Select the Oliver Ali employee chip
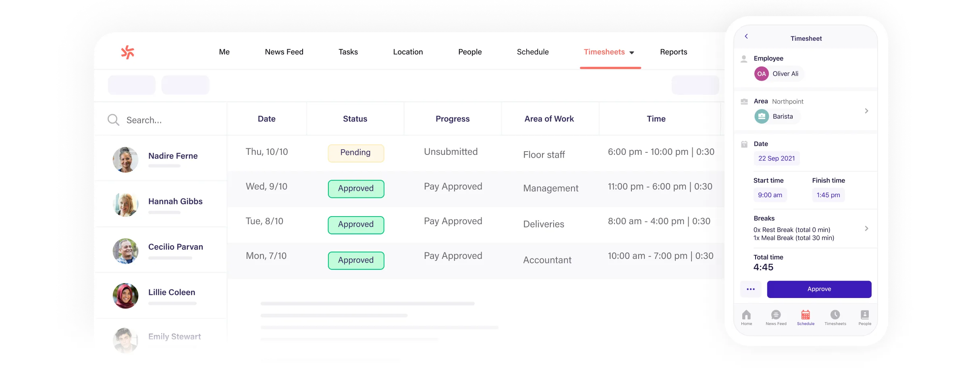 click(x=779, y=74)
